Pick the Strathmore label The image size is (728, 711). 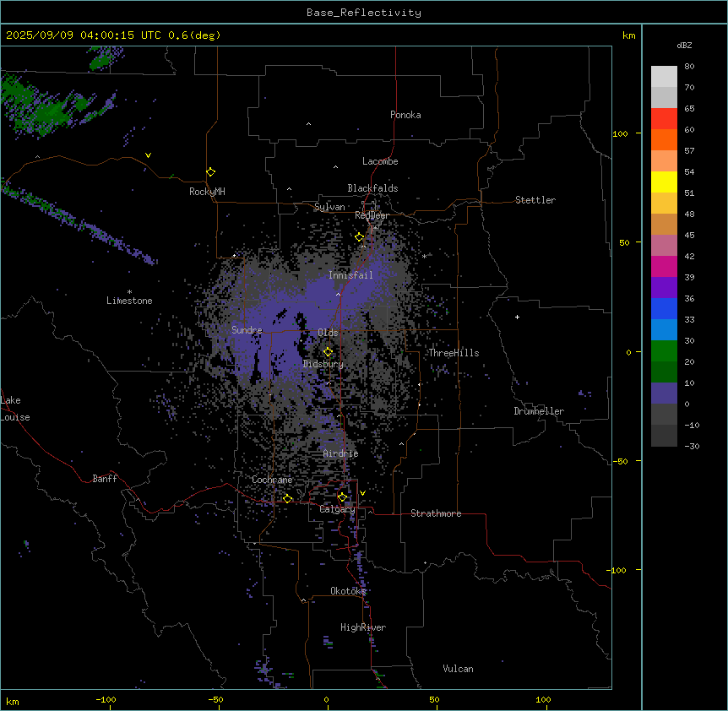pos(436,513)
